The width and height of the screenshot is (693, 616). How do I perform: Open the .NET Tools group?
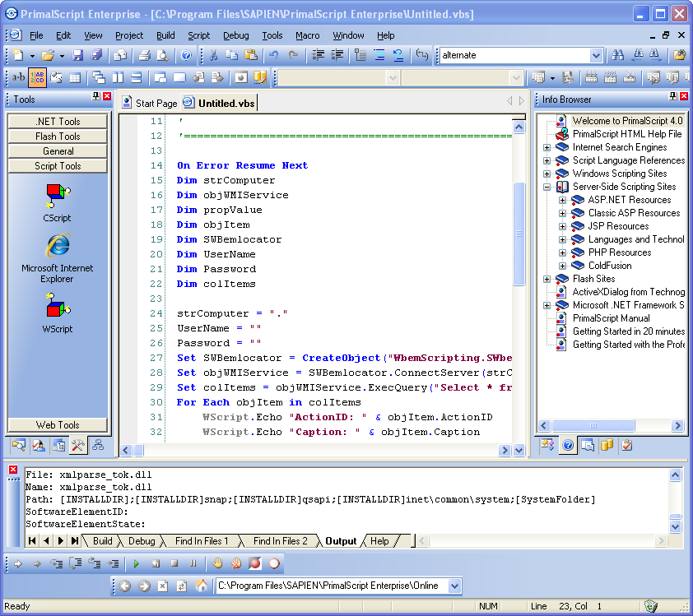point(58,122)
